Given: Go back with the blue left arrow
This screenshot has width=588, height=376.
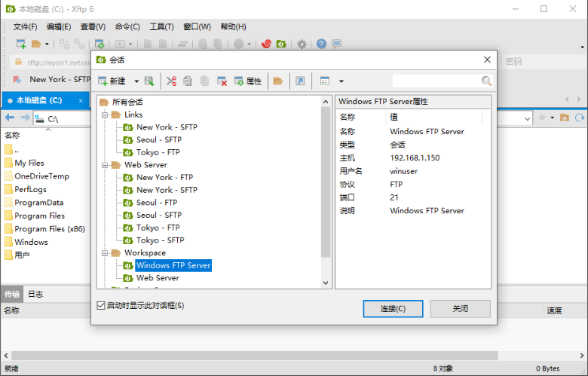Looking at the screenshot, I should pos(9,118).
